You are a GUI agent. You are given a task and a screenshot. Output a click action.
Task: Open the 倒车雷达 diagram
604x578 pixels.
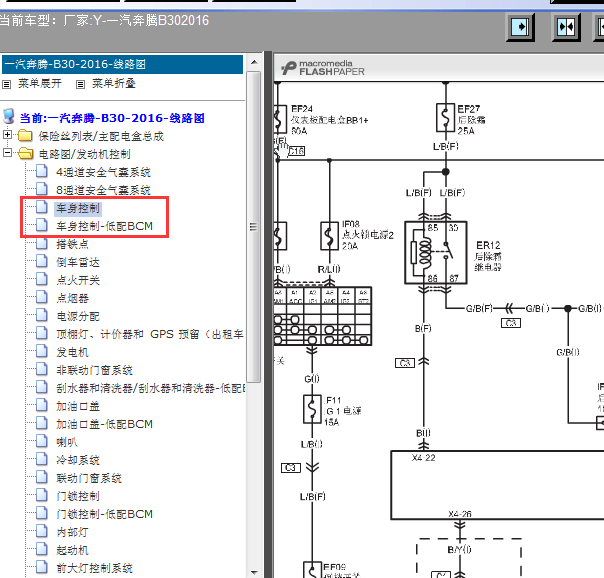coord(78,262)
